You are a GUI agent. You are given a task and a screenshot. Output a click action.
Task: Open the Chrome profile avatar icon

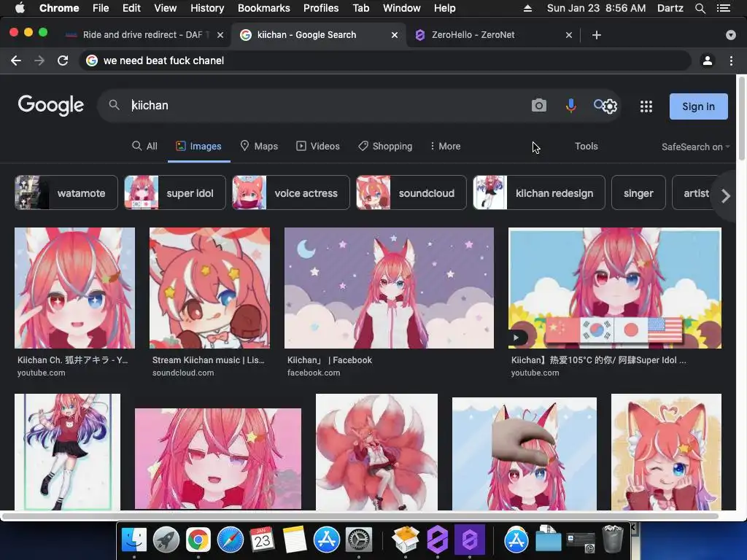708,61
